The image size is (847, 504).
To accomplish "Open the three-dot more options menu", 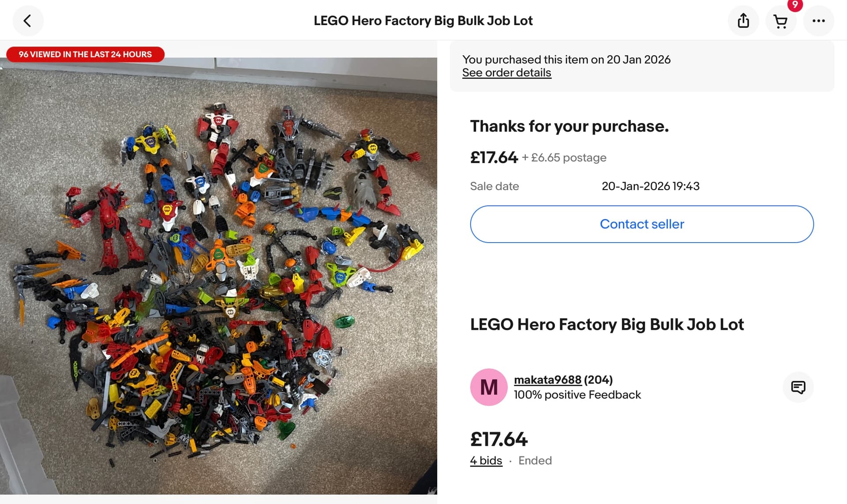I will (x=818, y=21).
